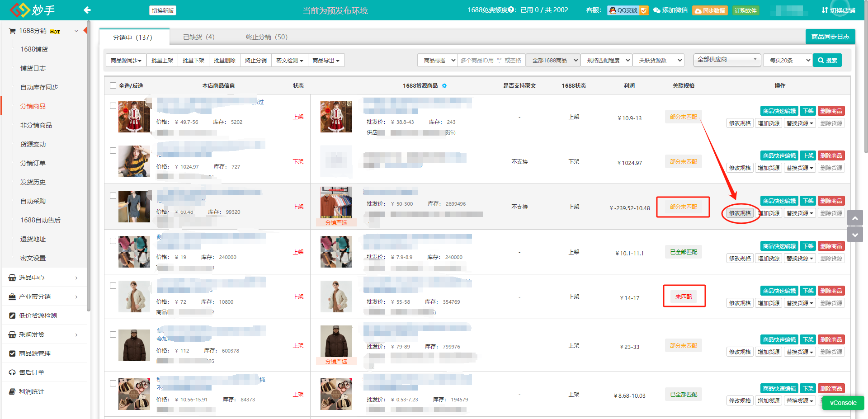868x419 pixels.
Task: Select checkbox for the ¥49.7-56 product row
Action: [113, 106]
